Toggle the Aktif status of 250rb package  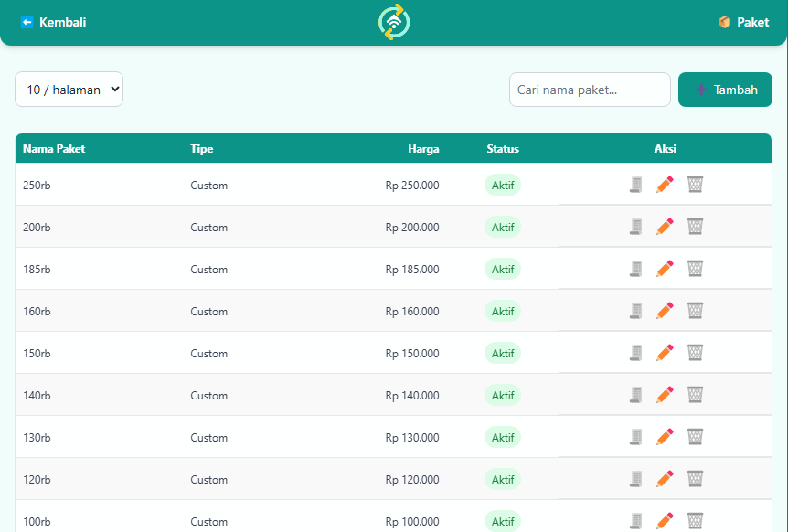coord(503,184)
